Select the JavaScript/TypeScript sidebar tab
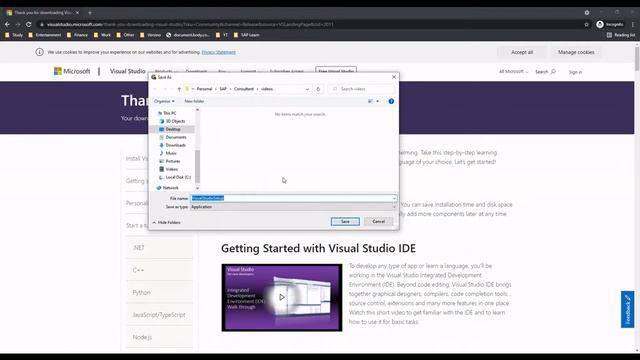 (x=159, y=315)
